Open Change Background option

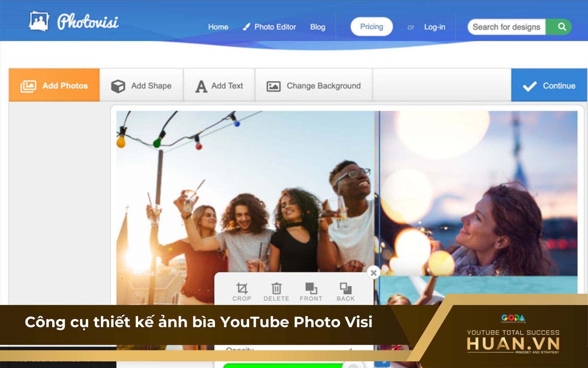pos(314,85)
